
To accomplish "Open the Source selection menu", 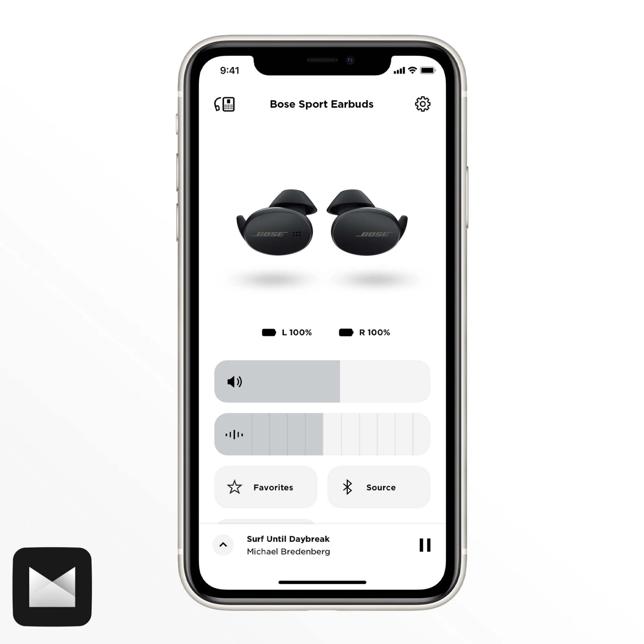I will [380, 488].
